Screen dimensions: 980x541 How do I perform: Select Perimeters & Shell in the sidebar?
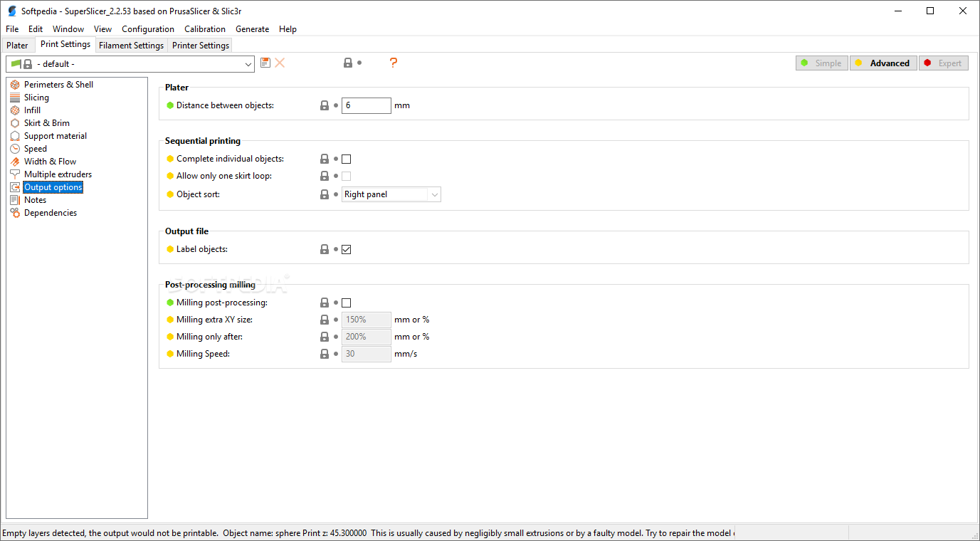(x=58, y=85)
